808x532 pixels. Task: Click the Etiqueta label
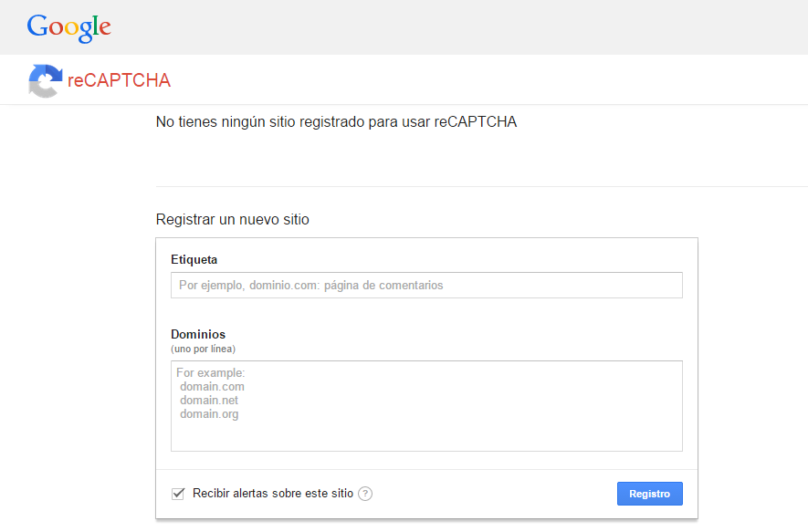pos(194,259)
